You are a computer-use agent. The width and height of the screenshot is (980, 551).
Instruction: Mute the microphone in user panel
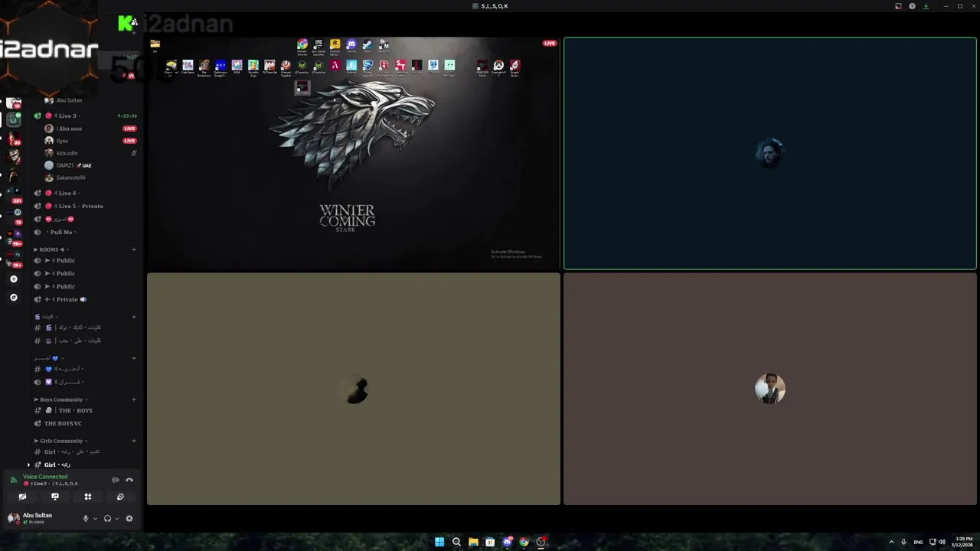[x=86, y=518]
